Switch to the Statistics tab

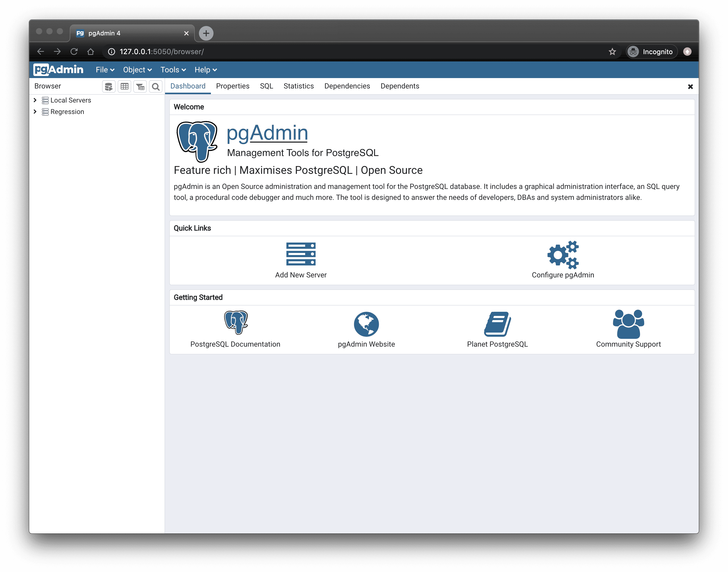pos(298,86)
